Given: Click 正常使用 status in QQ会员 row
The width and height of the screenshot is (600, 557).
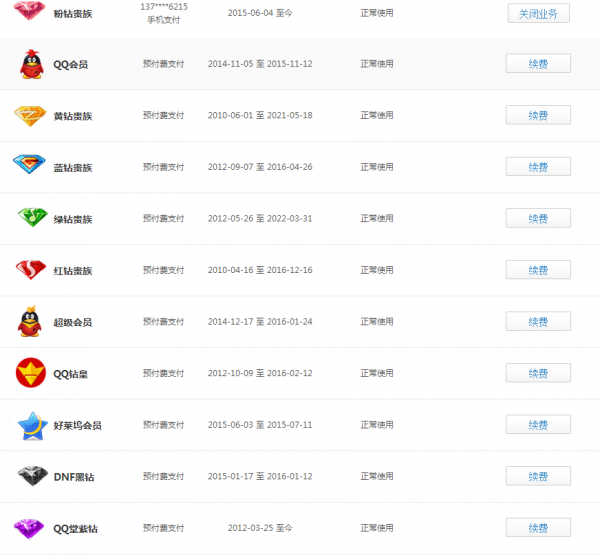Looking at the screenshot, I should [377, 64].
